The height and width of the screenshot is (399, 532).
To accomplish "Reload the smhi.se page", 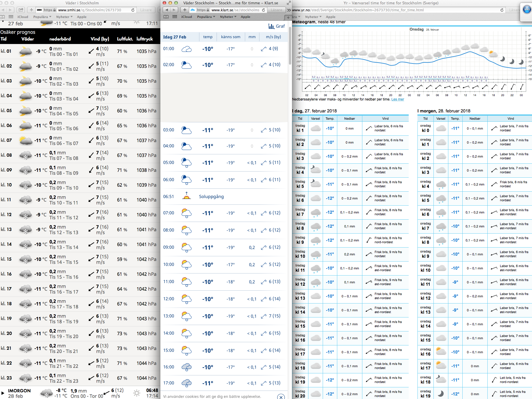I will [x=133, y=10].
